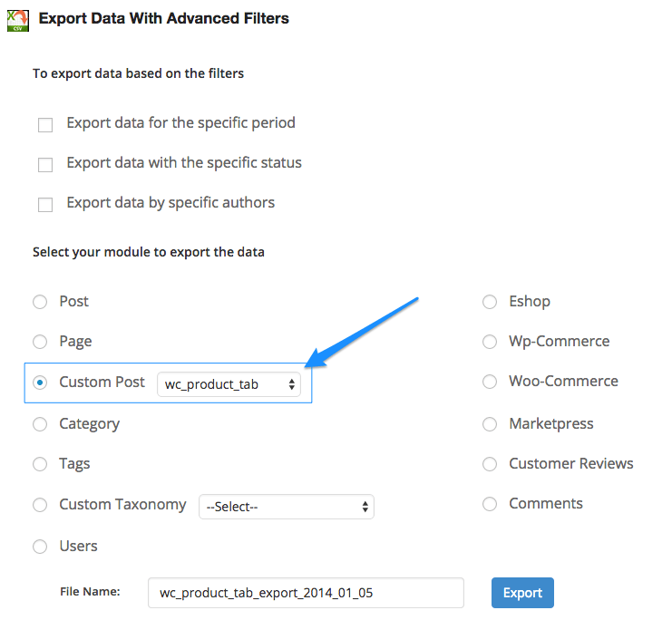Choose the Wp-Commerce radio option
The width and height of the screenshot is (672, 620).
pyautogui.click(x=490, y=342)
